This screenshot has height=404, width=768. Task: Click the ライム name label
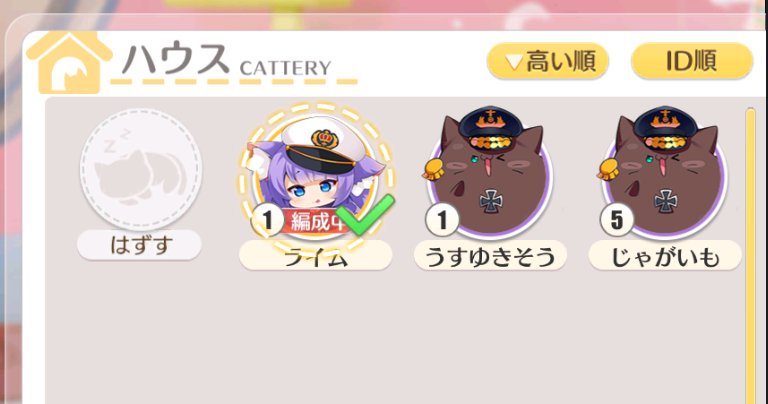click(x=315, y=255)
